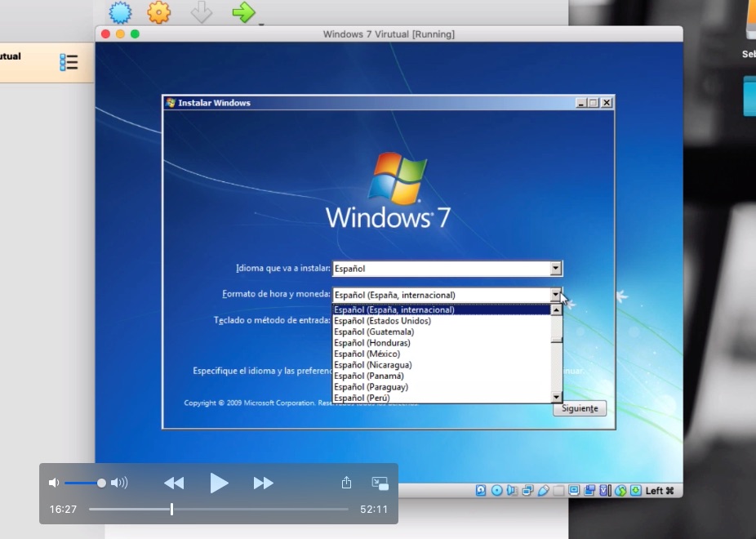This screenshot has width=756, height=539.
Task: Click the Formato field showing Español (España, internacional)
Action: pyautogui.click(x=447, y=295)
